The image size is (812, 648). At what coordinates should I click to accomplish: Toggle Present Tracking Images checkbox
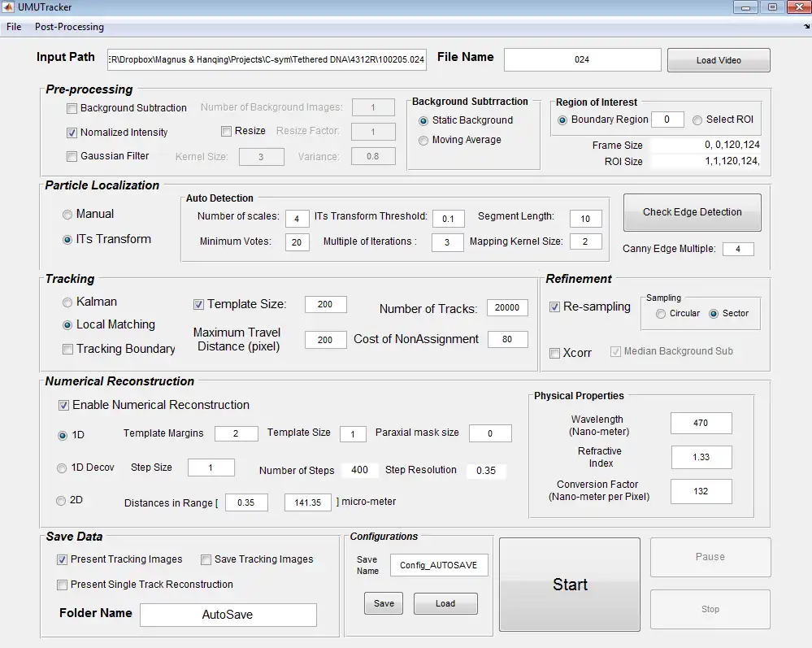(x=62, y=560)
